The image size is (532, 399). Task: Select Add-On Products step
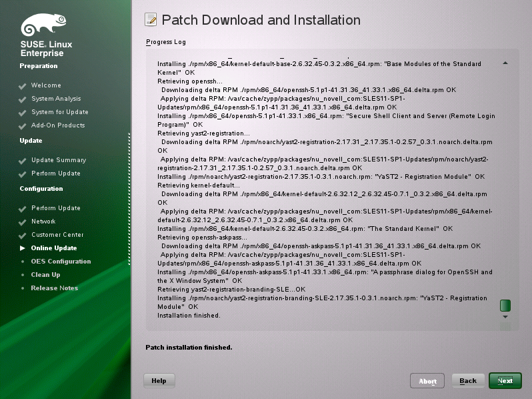coord(58,125)
